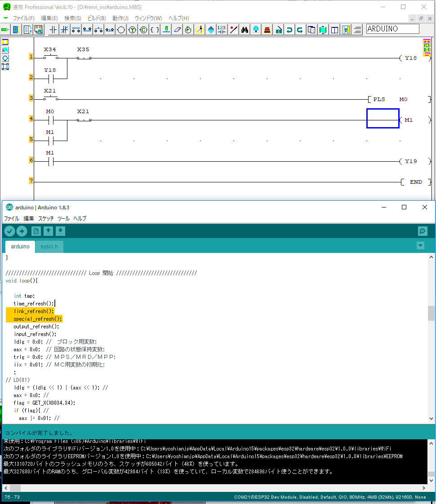Switch to the sysio.h tab
This screenshot has height=504, width=436.
[49, 247]
